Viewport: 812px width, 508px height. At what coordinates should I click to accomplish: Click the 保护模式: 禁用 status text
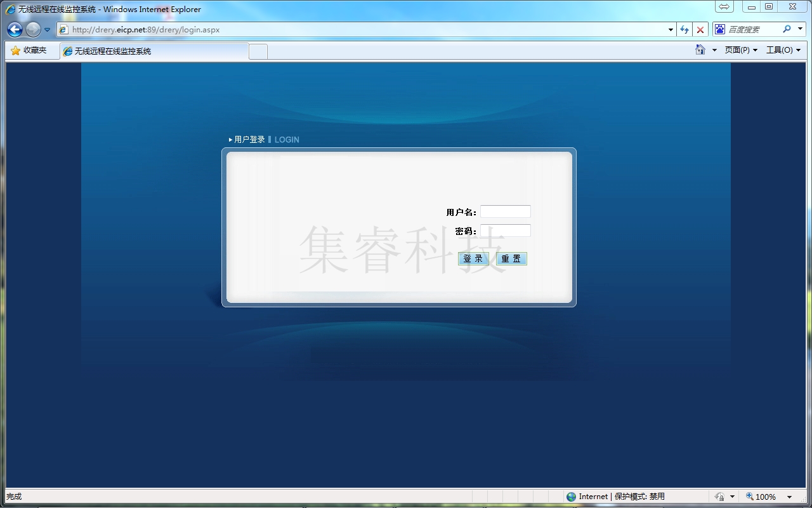[639, 497]
